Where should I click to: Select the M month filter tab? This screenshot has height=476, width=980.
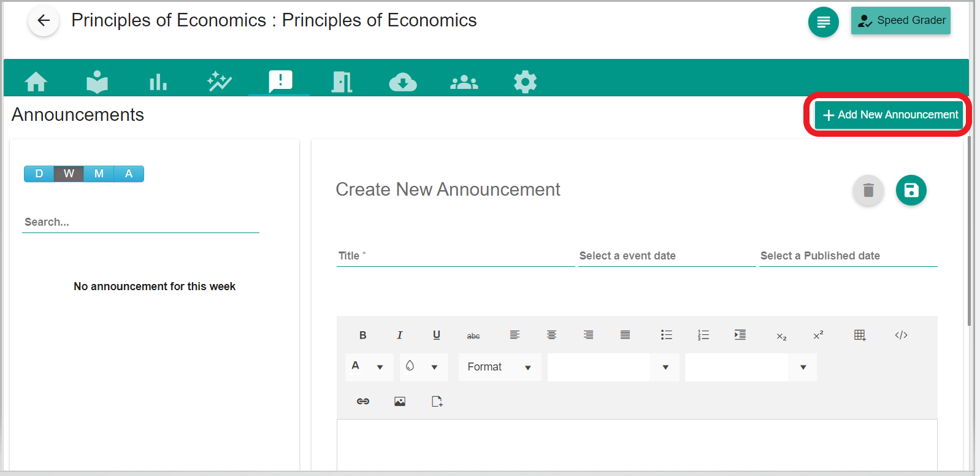click(x=99, y=174)
